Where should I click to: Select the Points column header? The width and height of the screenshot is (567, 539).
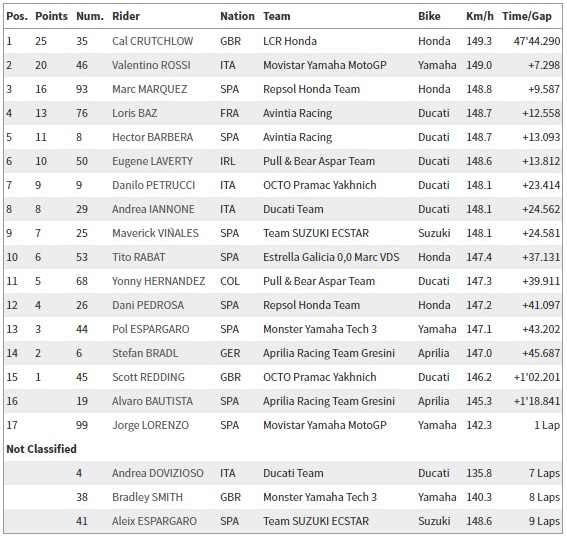point(51,16)
